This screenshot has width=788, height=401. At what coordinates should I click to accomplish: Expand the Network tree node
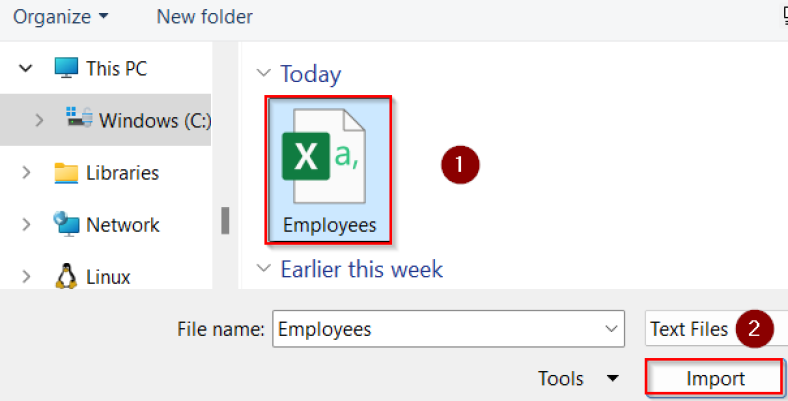tap(26, 224)
